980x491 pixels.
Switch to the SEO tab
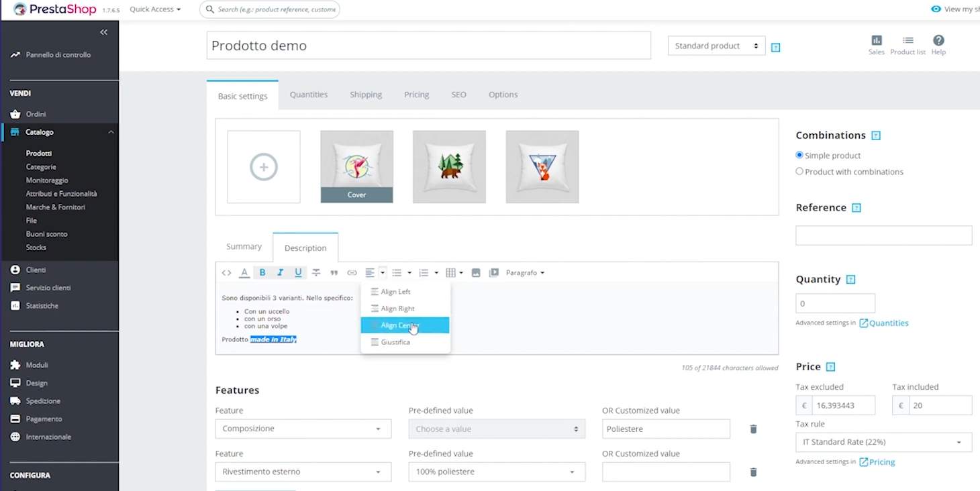[458, 95]
